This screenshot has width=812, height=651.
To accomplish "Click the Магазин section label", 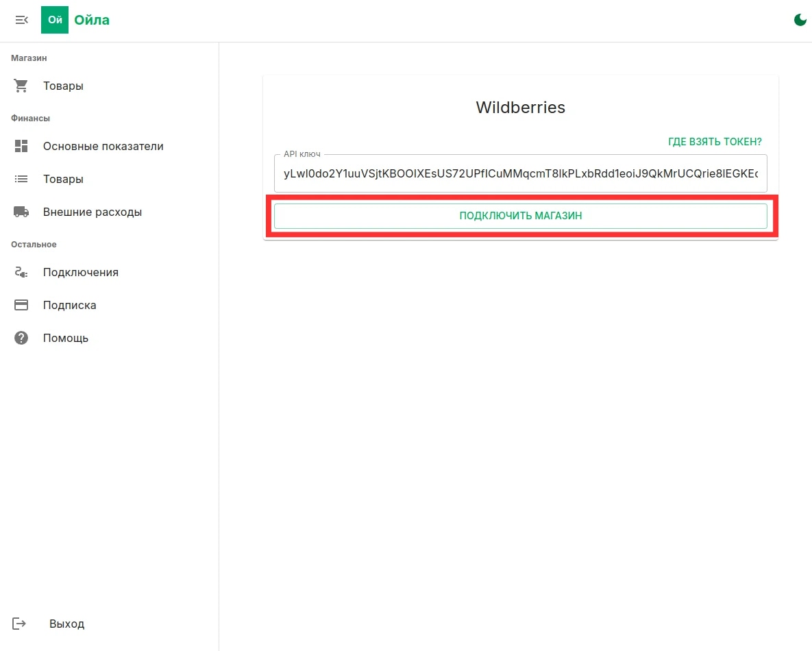I will (x=29, y=58).
